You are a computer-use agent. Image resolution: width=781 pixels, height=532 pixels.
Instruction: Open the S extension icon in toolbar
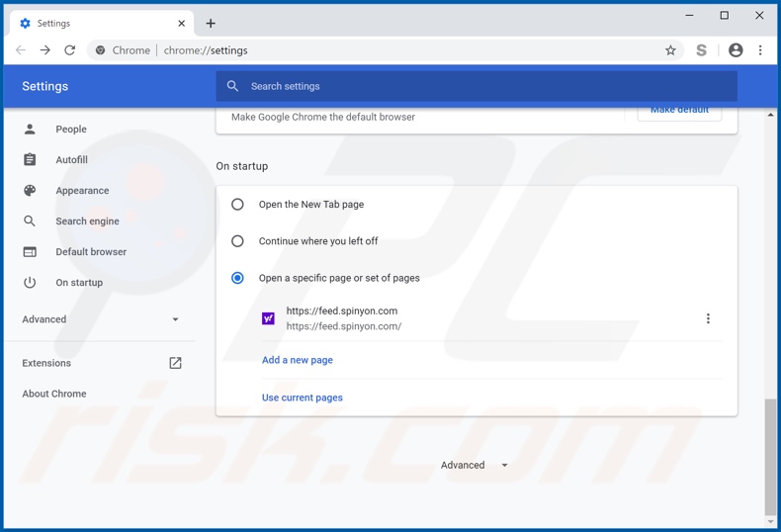tap(701, 49)
